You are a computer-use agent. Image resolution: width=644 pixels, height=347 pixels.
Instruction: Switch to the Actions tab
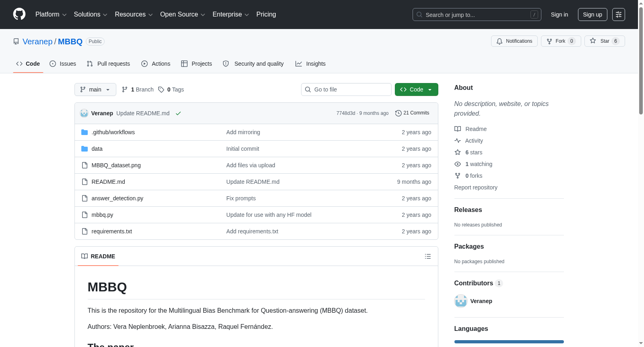click(156, 64)
